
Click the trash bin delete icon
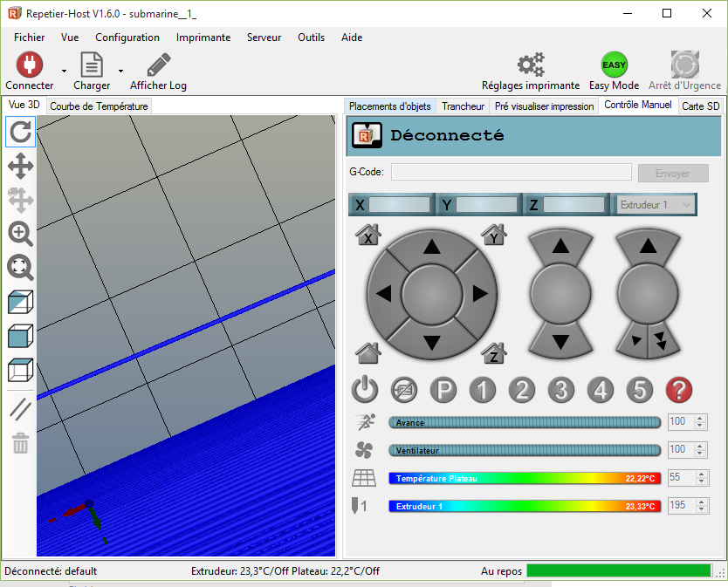pos(20,443)
